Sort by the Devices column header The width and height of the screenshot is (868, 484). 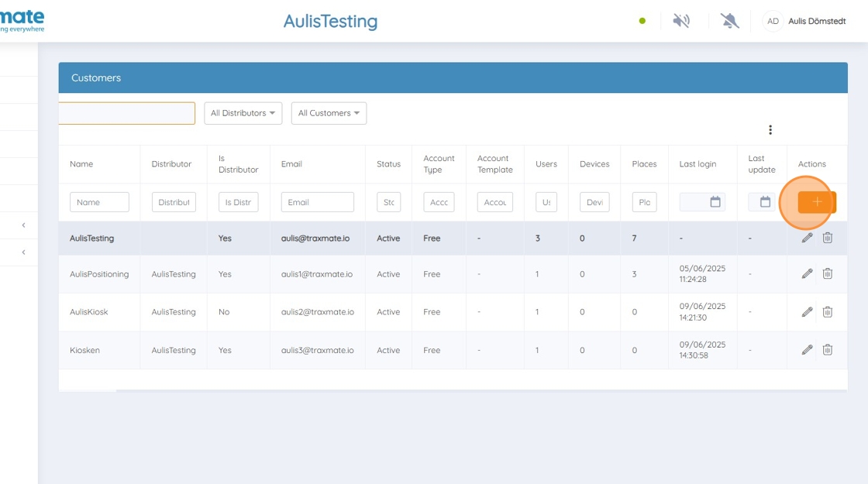[594, 164]
